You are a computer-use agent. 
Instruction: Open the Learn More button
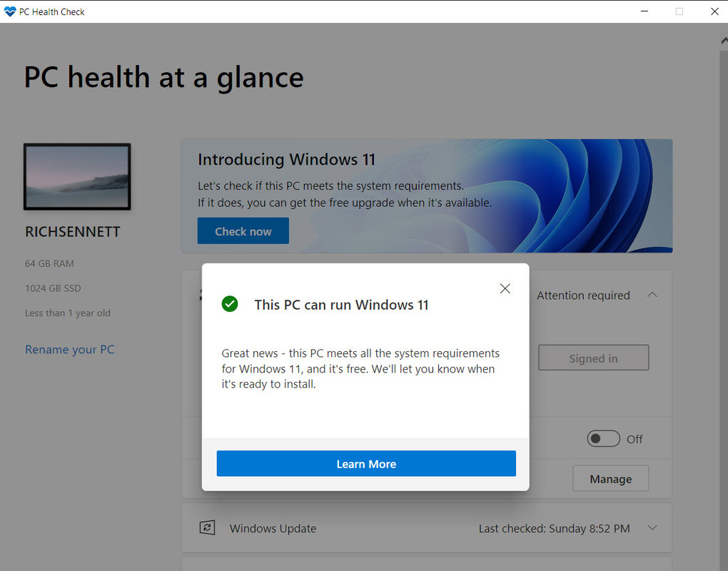click(366, 463)
